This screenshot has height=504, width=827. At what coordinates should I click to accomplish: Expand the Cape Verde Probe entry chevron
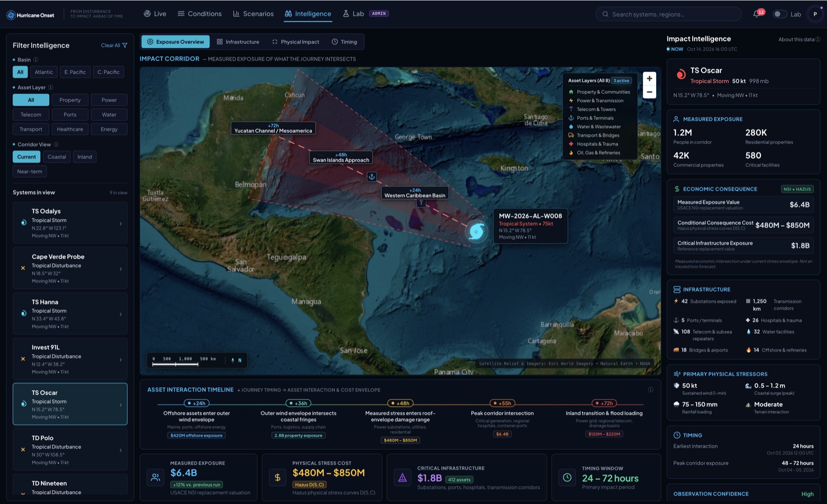tap(121, 269)
